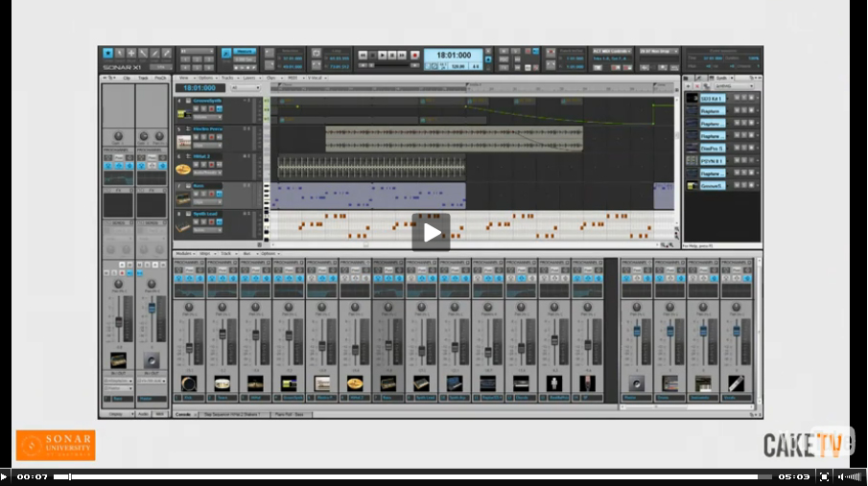Open the Bass track Clips dropdown
Screen dimensions: 868x486
pos(207,202)
